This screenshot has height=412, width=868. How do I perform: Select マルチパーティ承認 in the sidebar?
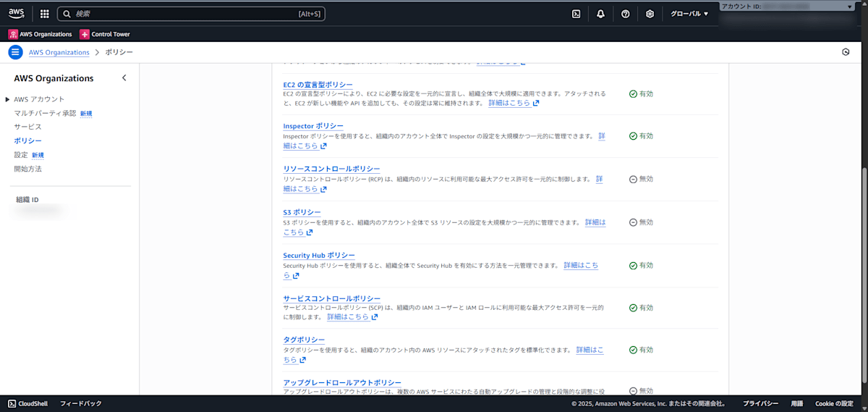pos(45,113)
